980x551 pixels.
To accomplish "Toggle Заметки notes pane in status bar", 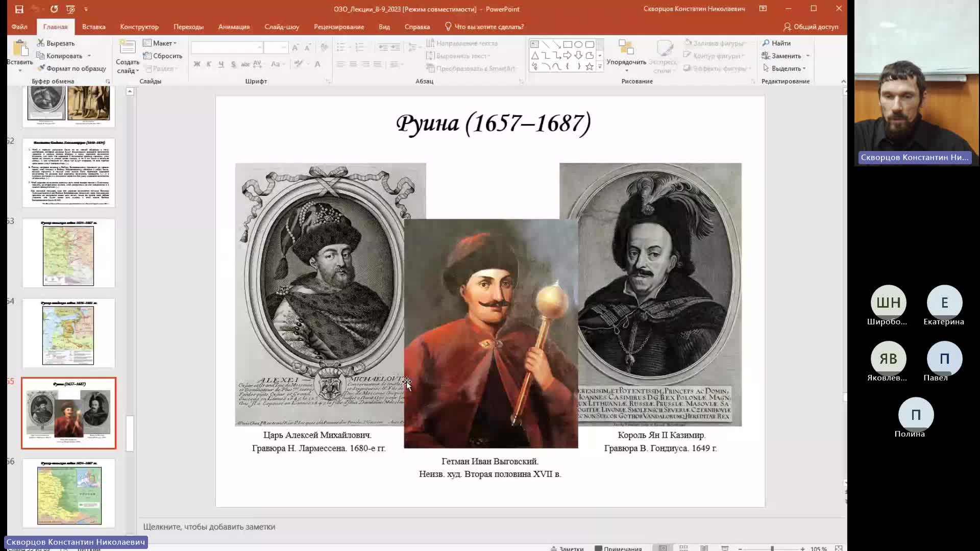I will coord(567,548).
